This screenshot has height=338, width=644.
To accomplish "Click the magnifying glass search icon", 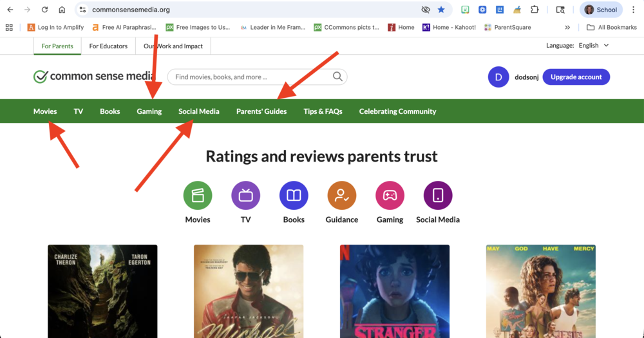I will click(x=337, y=77).
